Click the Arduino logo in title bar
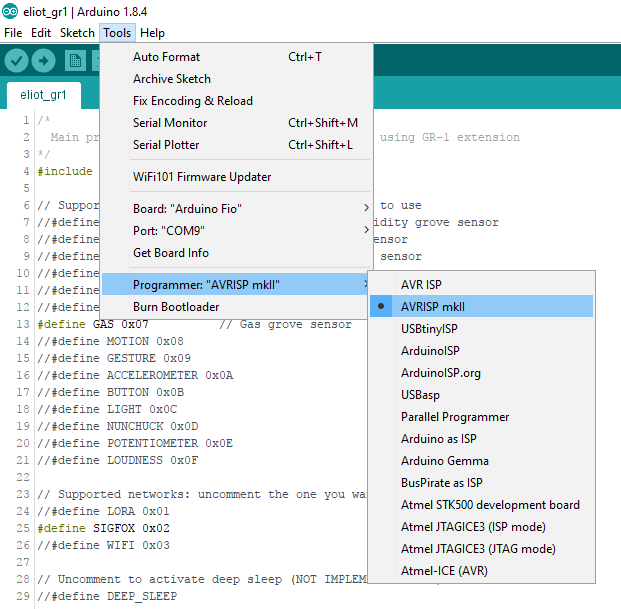This screenshot has width=621, height=609. 10,11
